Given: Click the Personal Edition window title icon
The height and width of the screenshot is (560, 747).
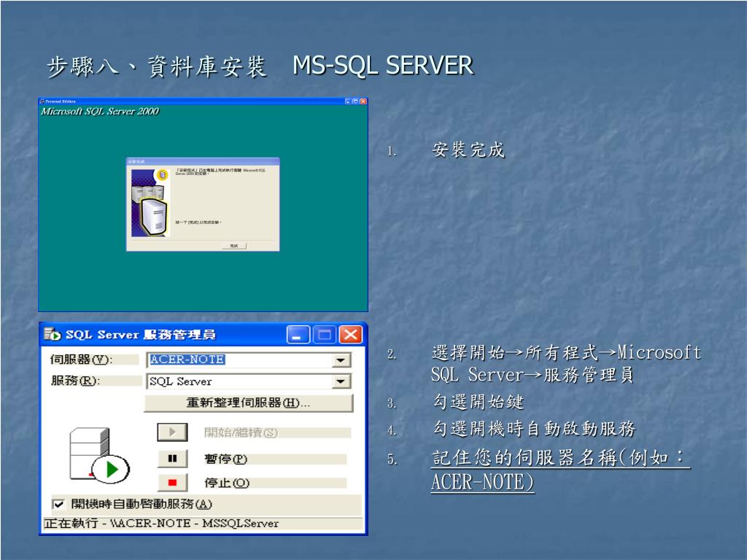Looking at the screenshot, I should pos(42,101).
